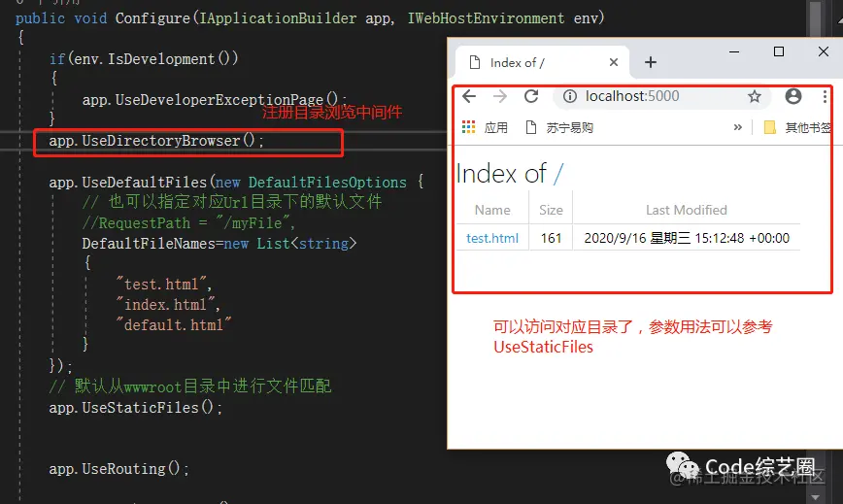The image size is (843, 504).
Task: Open the test.html file link
Action: pos(492,238)
